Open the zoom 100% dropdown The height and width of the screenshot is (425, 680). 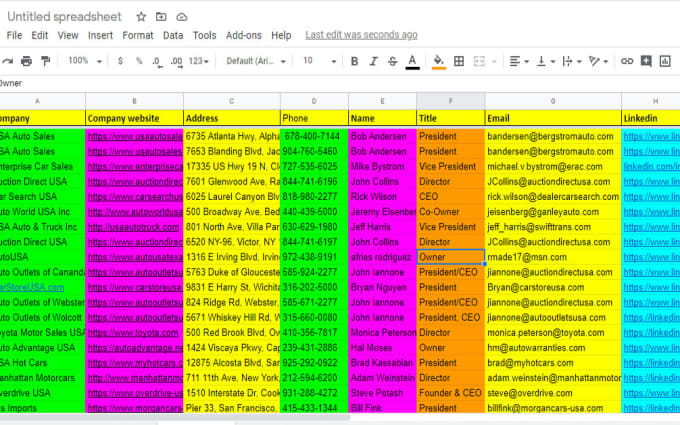[85, 61]
